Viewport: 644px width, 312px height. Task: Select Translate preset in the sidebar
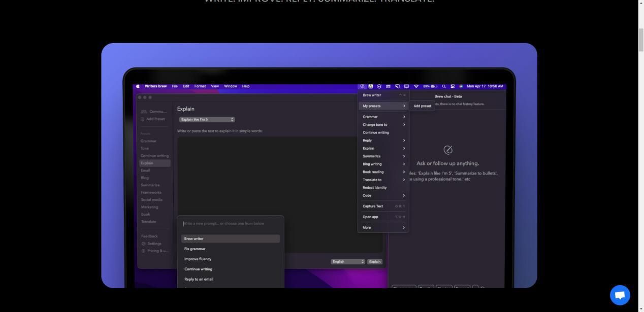coord(148,222)
